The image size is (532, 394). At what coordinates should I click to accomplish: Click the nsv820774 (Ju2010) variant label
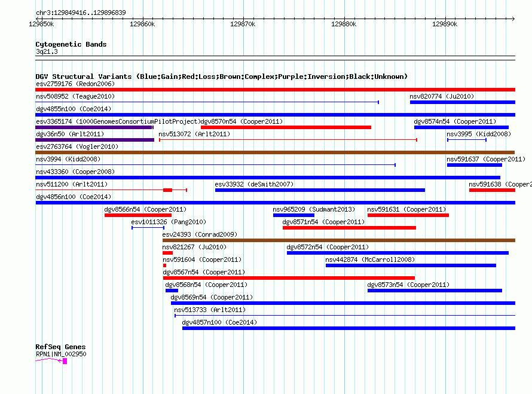click(x=442, y=96)
